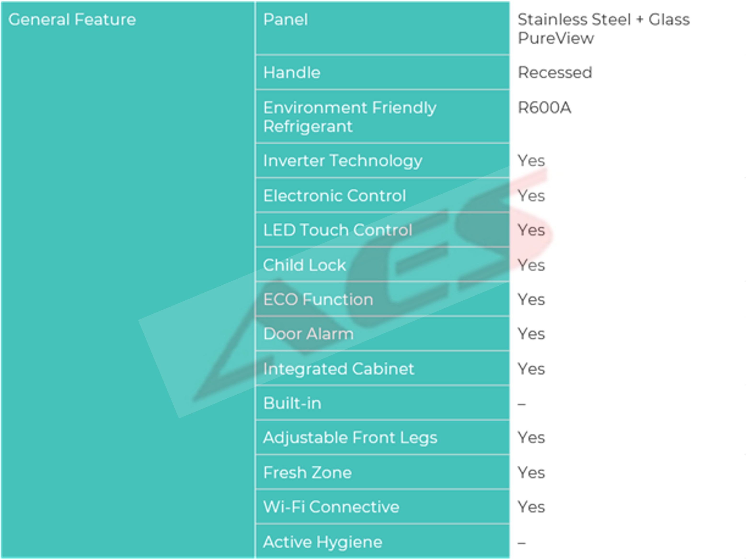747x560 pixels.
Task: Select the Recessed handle value
Action: click(x=555, y=73)
